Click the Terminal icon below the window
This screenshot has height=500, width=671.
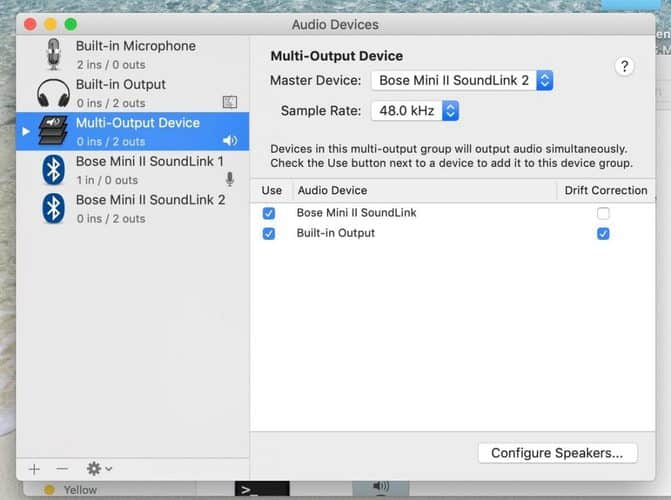click(262, 489)
